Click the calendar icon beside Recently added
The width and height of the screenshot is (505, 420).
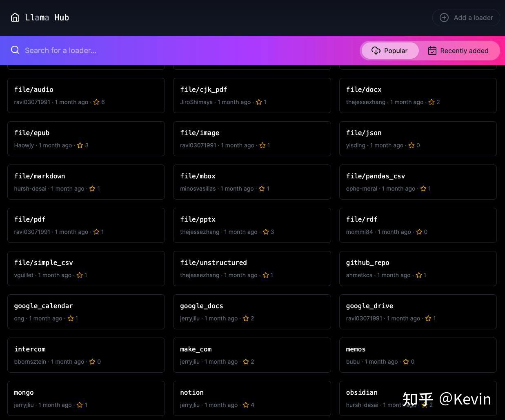(x=432, y=51)
